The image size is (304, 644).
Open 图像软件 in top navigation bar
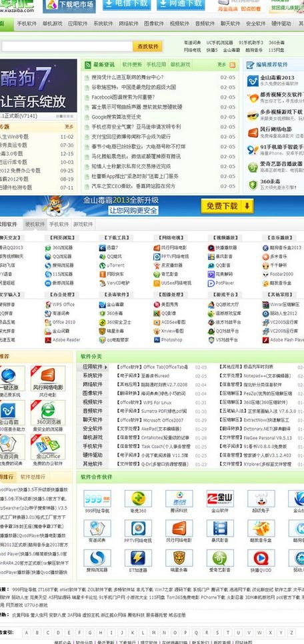pos(154,24)
